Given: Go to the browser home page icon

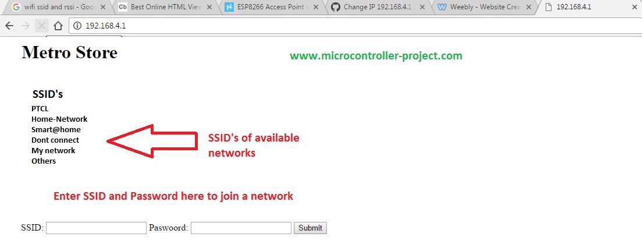Looking at the screenshot, I should pos(58,26).
